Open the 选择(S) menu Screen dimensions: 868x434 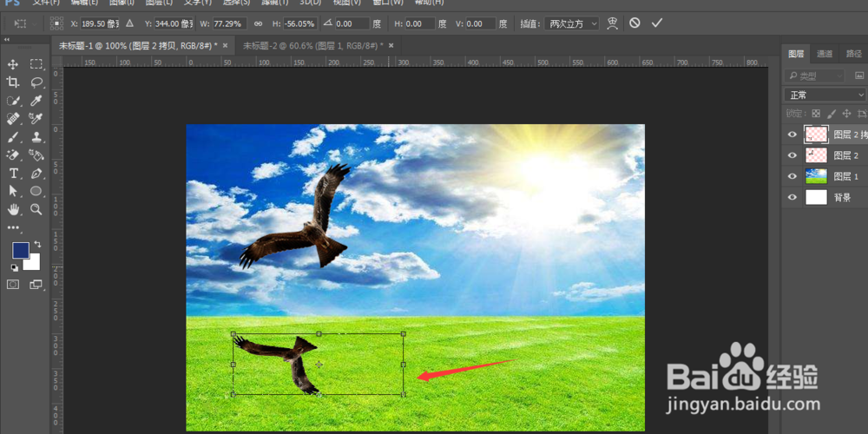coord(236,3)
